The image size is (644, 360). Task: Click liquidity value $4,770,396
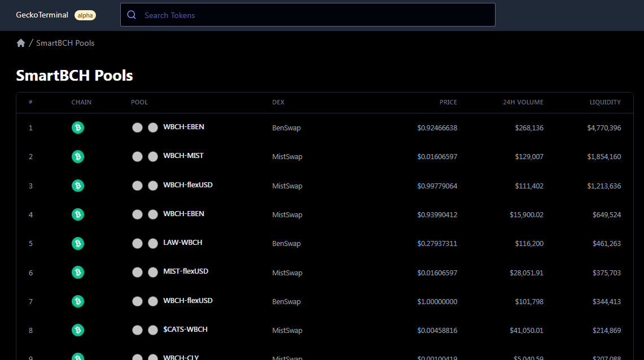pos(604,128)
